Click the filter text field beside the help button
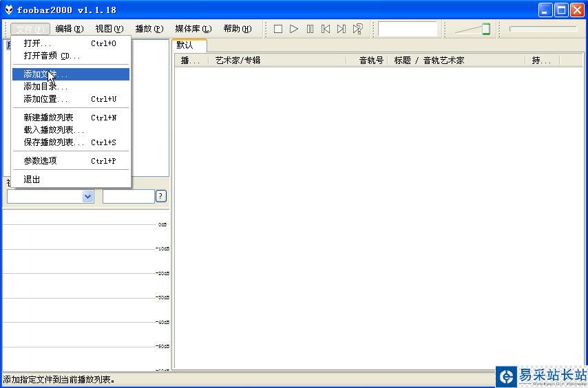This screenshot has width=588, height=388. [x=129, y=196]
